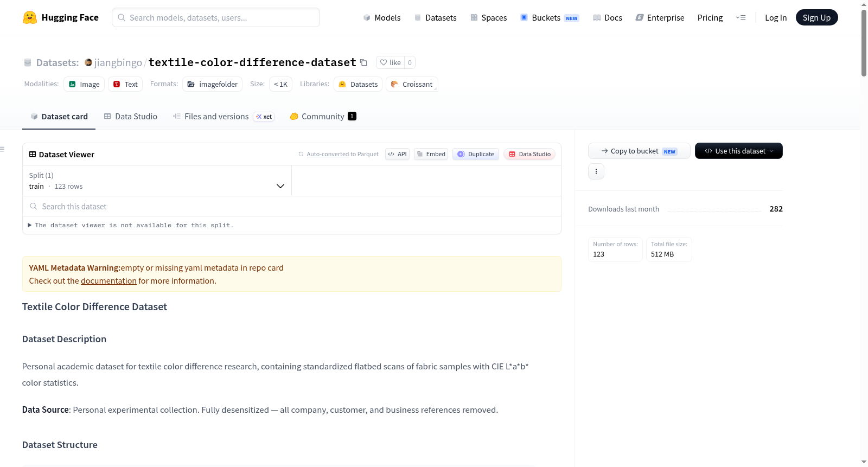Select the Croissant library tag
Screen dimensions: 868x467
[x=412, y=84]
